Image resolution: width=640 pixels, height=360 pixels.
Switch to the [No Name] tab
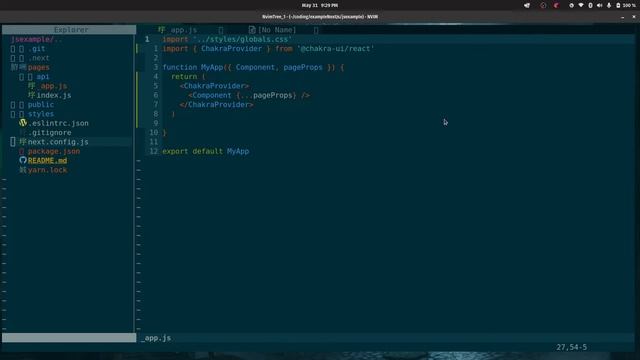click(x=277, y=30)
